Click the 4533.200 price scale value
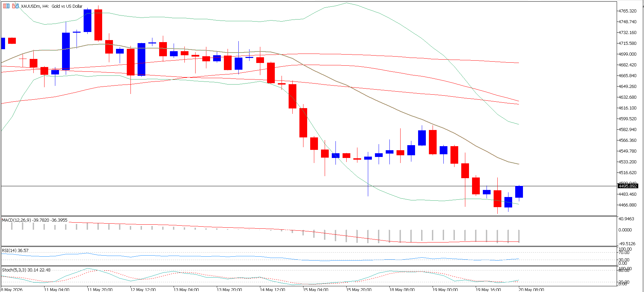This screenshot has height=292, width=644. (x=627, y=162)
